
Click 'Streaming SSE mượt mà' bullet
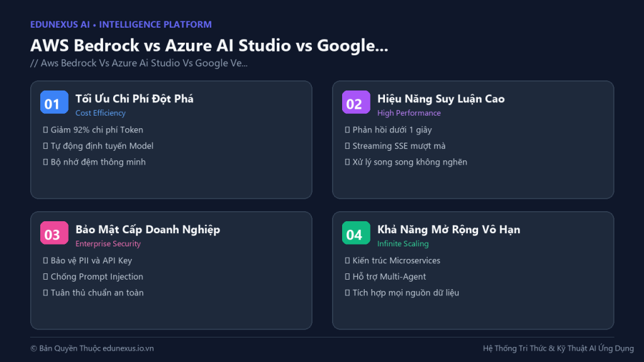[395, 146]
